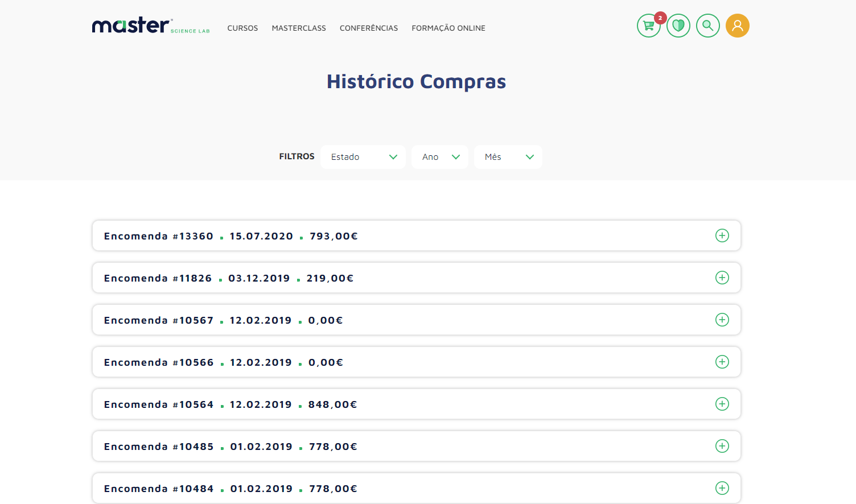
Task: Open the shopping cart icon
Action: [648, 26]
